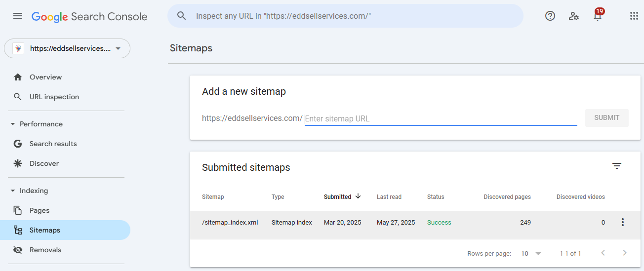This screenshot has height=271, width=644.
Task: Click the Sitemaps tree icon in the sidebar
Action: [x=18, y=230]
